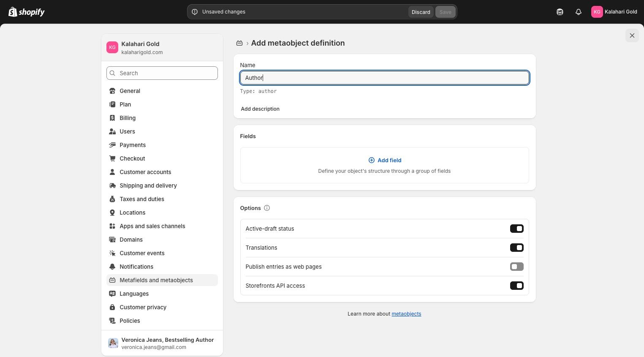The height and width of the screenshot is (357, 644).
Task: Discard unsaved changes
Action: tap(421, 12)
